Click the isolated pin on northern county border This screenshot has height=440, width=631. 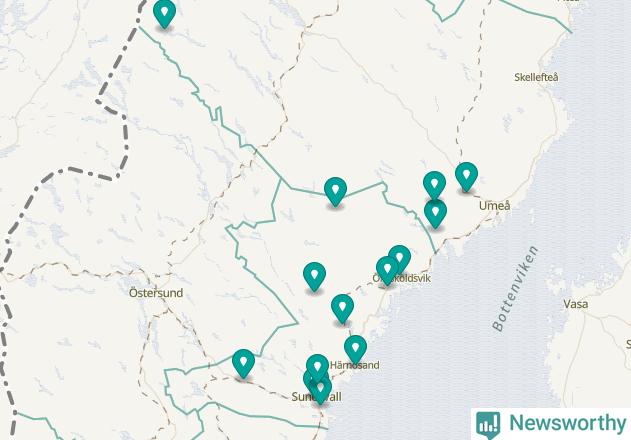335,191
